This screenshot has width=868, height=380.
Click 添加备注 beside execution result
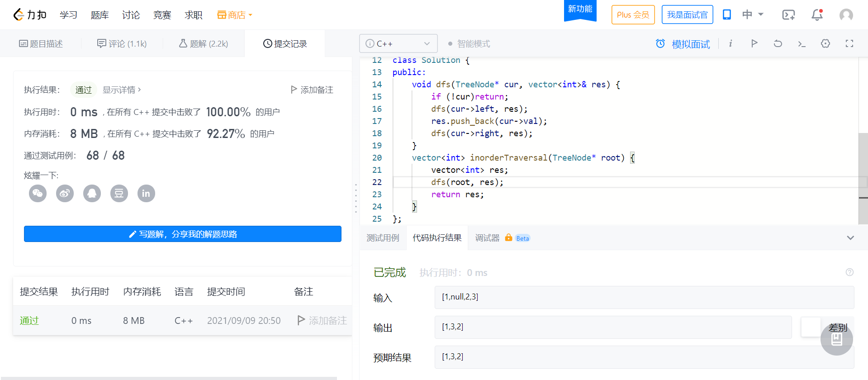(312, 90)
